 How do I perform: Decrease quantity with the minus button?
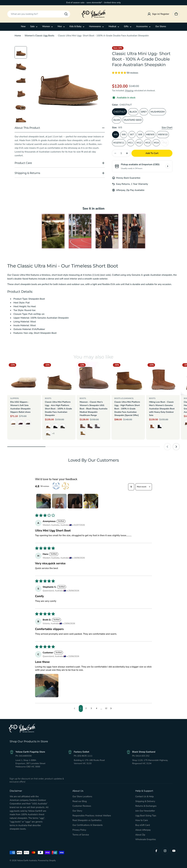click(115, 153)
